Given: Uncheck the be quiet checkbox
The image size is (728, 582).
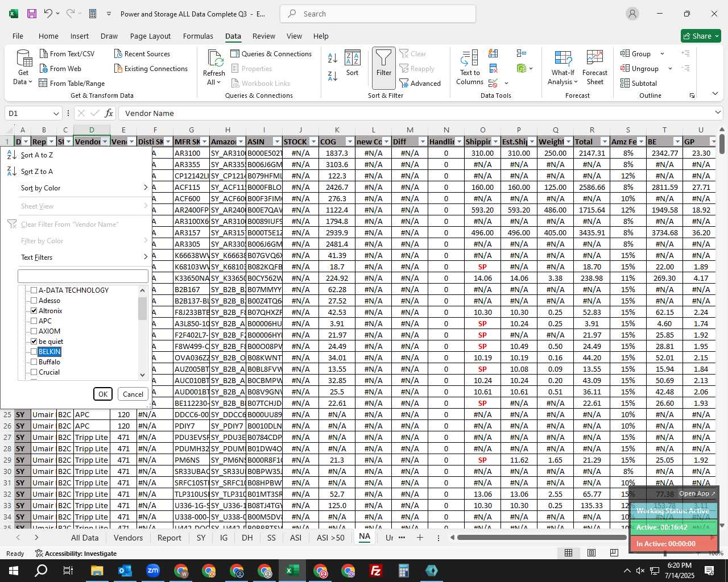Looking at the screenshot, I should pos(34,342).
